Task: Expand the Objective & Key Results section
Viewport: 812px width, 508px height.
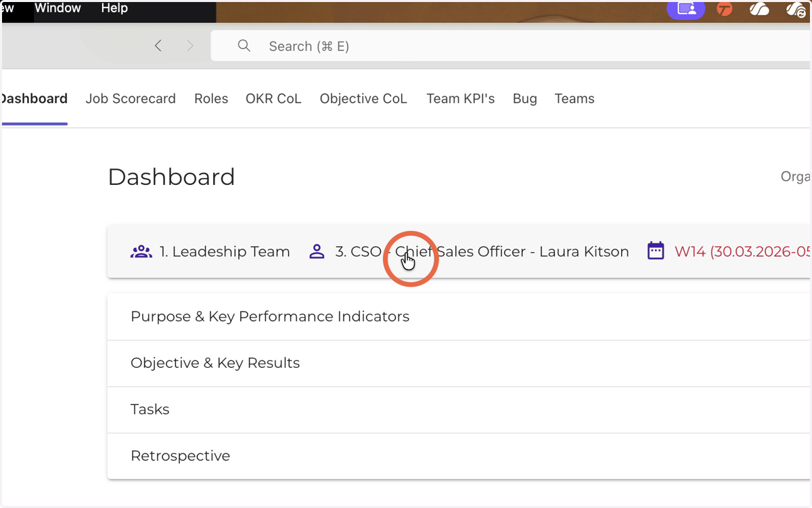Action: point(459,363)
